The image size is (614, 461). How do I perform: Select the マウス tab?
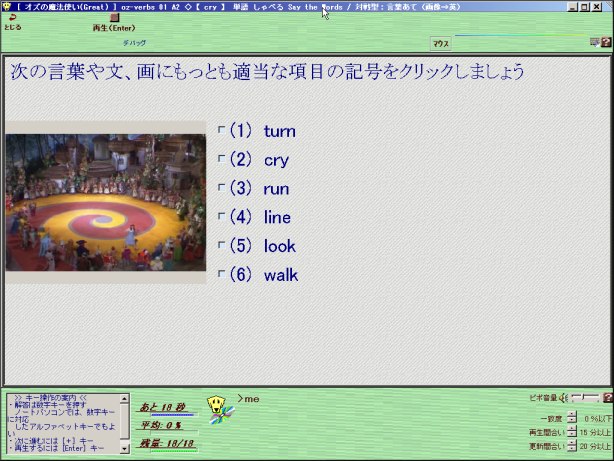[x=440, y=44]
